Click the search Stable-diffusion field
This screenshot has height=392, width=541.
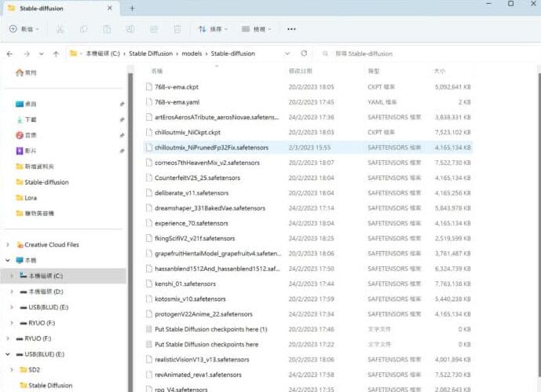click(426, 54)
